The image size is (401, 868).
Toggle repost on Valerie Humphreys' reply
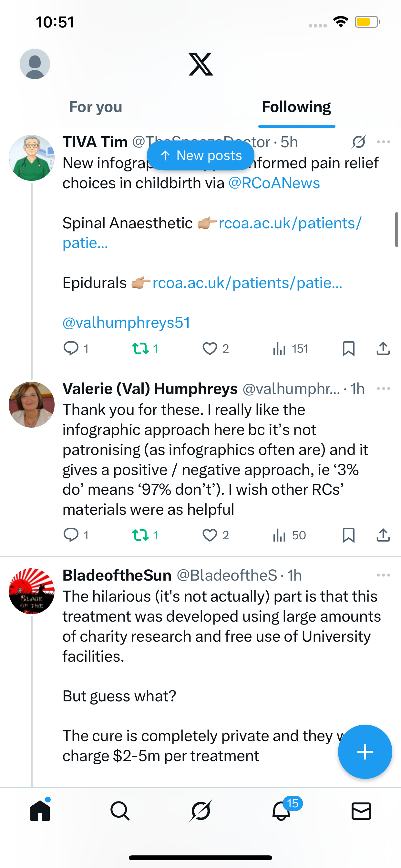140,535
